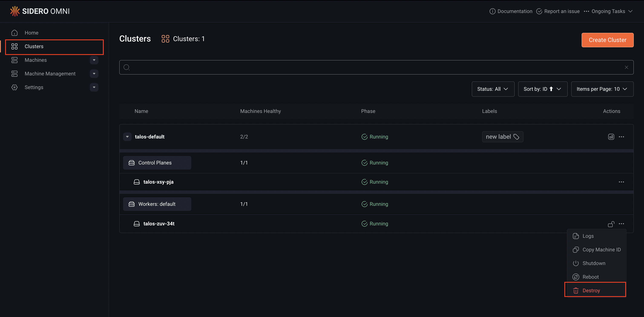Toggle the sort direction arrow next to ID

pyautogui.click(x=551, y=89)
